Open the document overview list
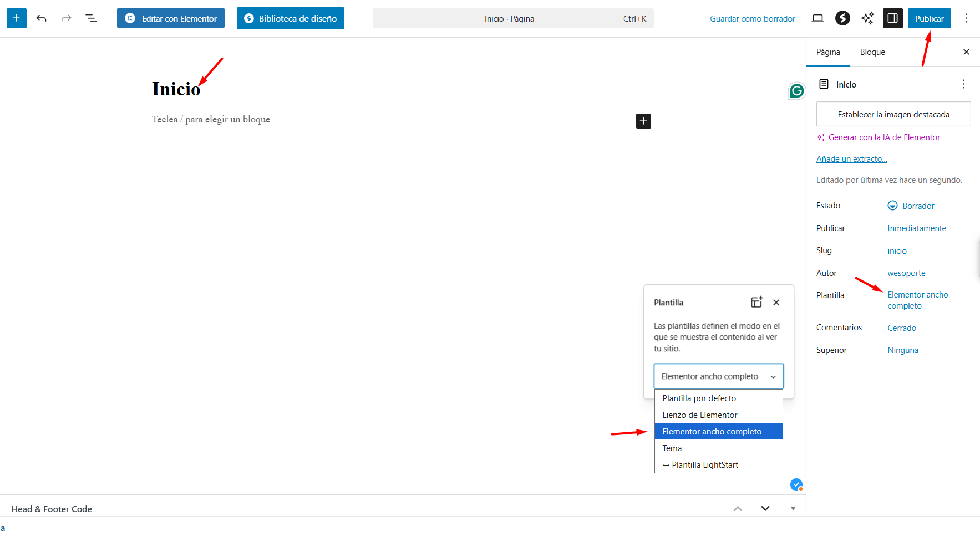This screenshot has height=537, width=980. 92,18
